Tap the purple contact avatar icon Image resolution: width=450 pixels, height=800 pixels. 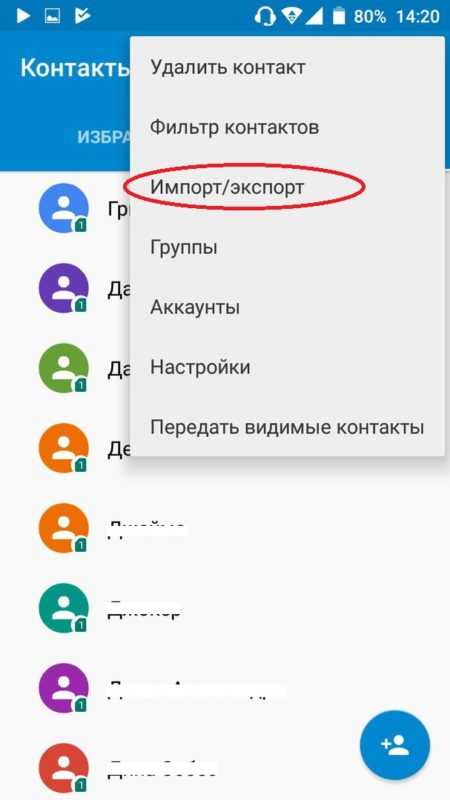(63, 288)
